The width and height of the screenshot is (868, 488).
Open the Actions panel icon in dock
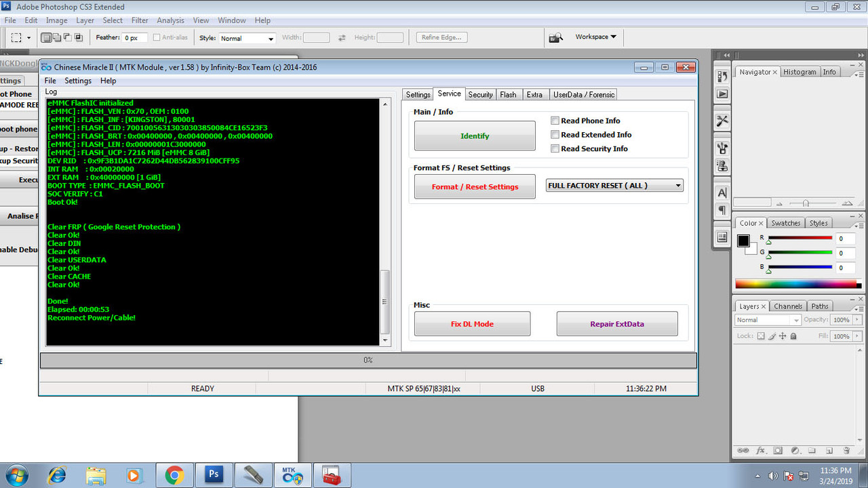[722, 94]
